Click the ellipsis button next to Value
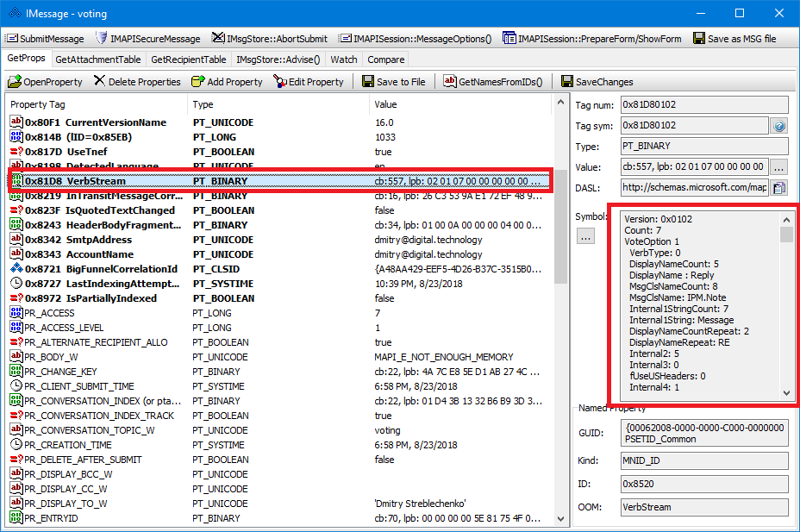 779,166
